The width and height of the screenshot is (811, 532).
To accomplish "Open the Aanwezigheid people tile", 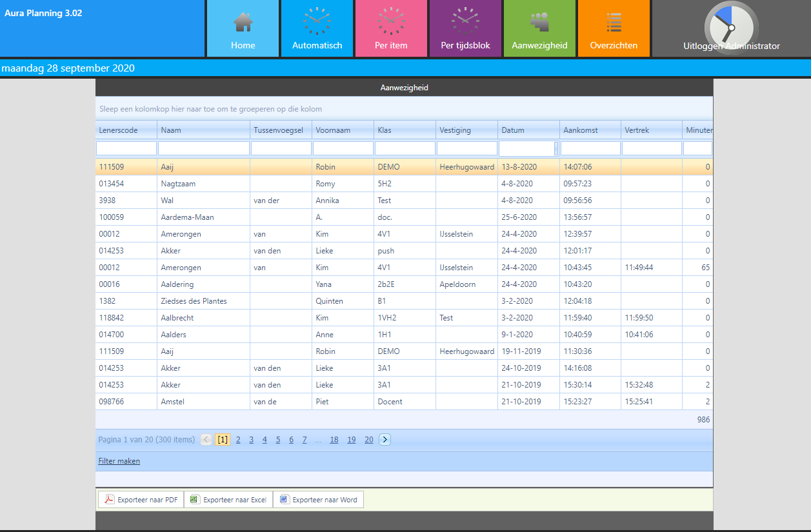I will tap(539, 28).
